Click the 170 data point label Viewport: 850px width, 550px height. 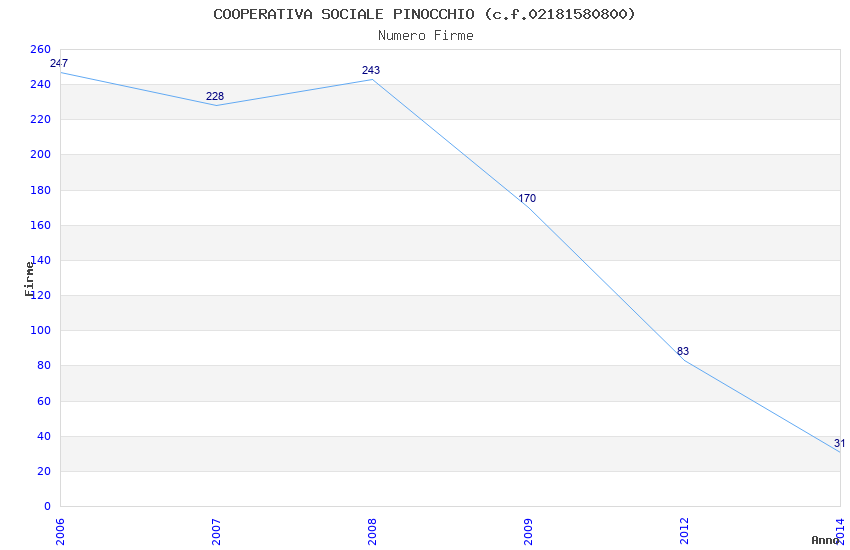527,198
